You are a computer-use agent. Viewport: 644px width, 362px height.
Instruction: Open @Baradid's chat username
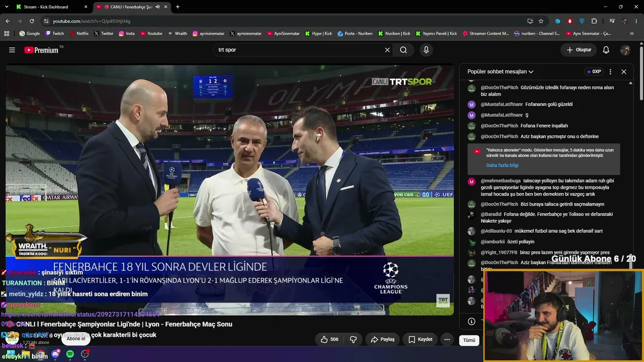(x=491, y=214)
